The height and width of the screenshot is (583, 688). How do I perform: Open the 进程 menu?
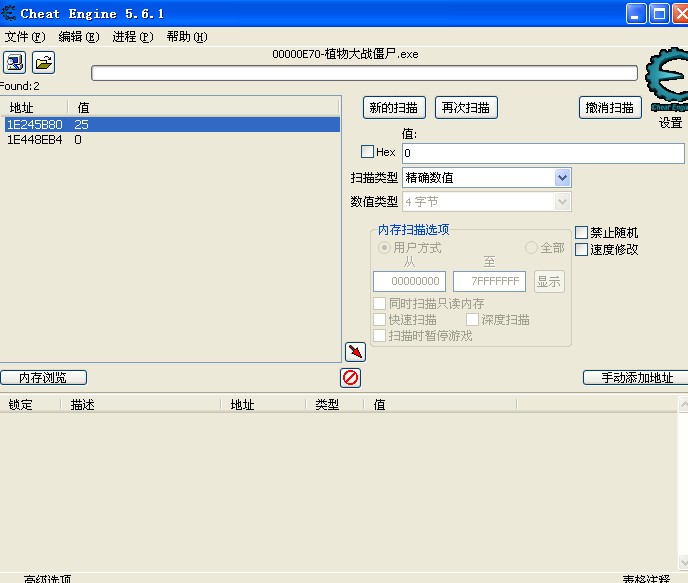point(133,37)
